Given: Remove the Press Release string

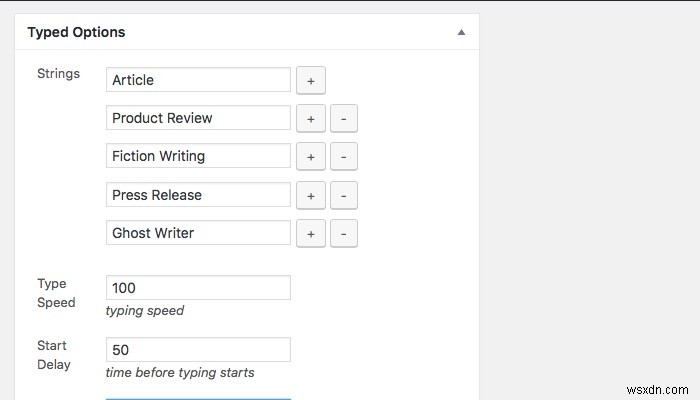Looking at the screenshot, I should 343,195.
